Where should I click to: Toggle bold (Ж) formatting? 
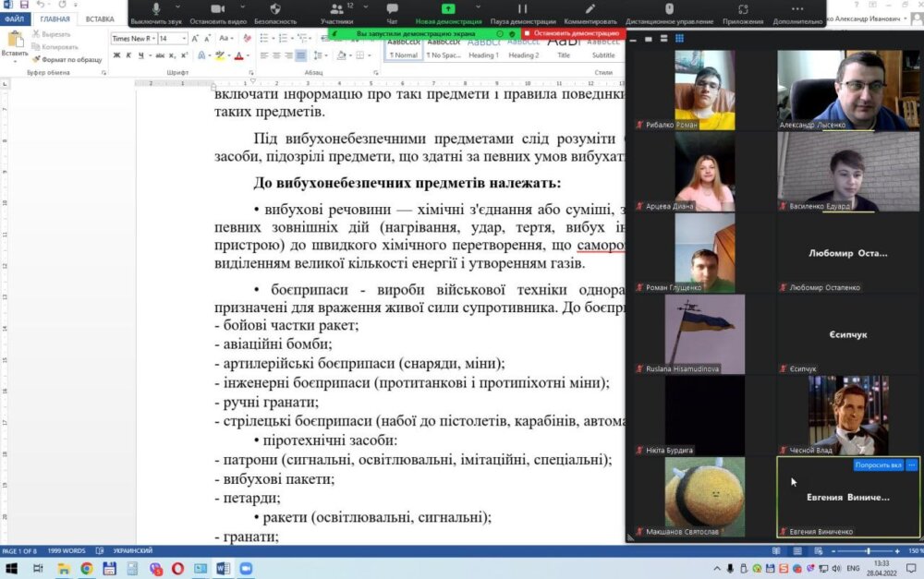(x=116, y=55)
